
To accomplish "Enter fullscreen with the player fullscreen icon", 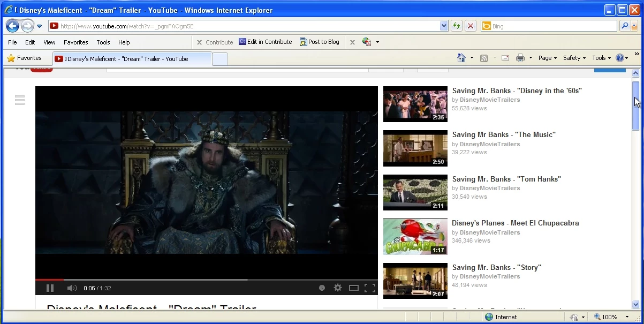I will [370, 288].
